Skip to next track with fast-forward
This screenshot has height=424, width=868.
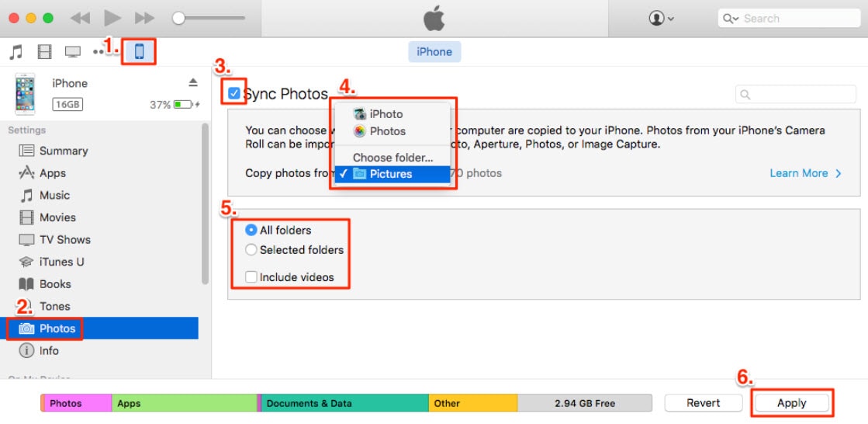coord(144,18)
